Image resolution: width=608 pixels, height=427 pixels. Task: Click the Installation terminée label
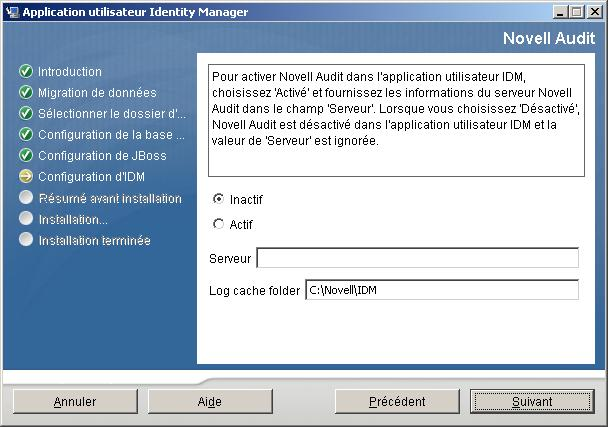coord(95,240)
